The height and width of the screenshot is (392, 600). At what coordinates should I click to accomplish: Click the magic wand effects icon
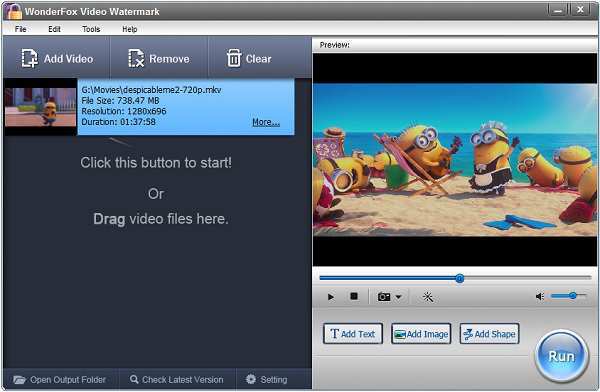[428, 297]
